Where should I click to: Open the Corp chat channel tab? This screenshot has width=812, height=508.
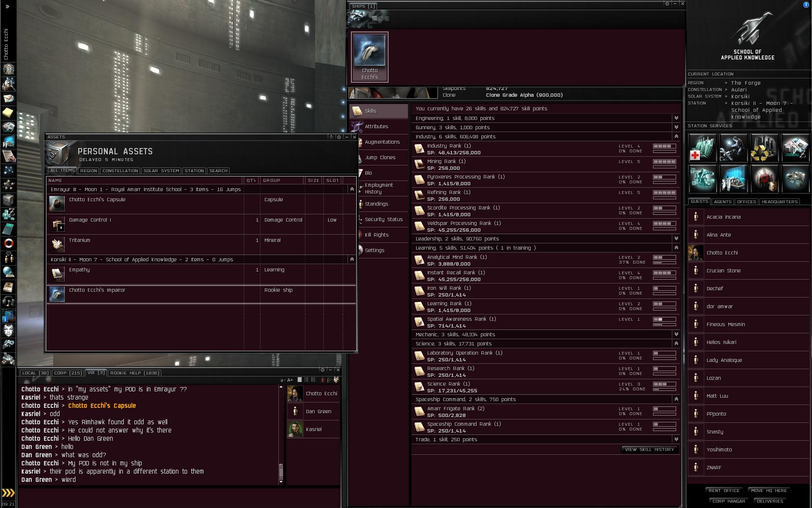68,373
